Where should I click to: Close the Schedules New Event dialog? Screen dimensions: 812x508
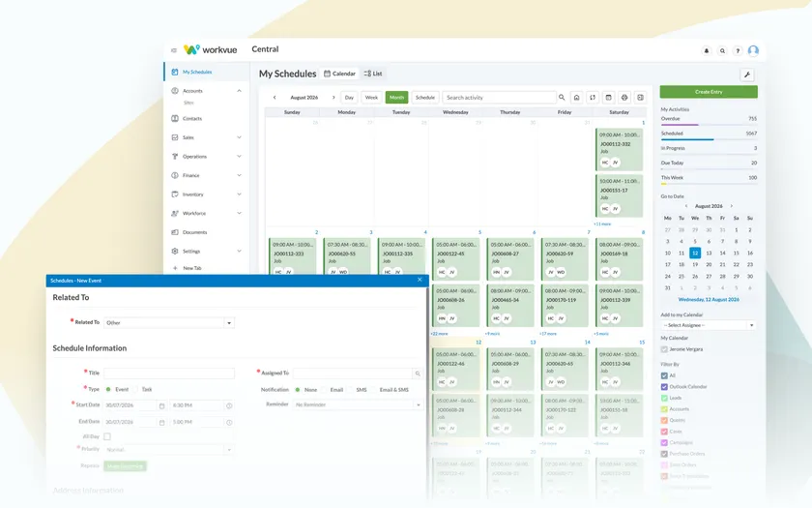pos(420,280)
